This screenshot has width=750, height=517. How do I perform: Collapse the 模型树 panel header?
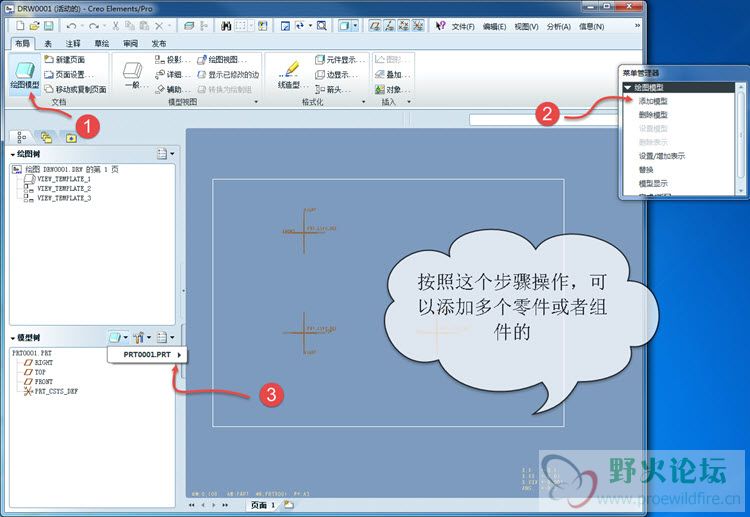[13, 338]
